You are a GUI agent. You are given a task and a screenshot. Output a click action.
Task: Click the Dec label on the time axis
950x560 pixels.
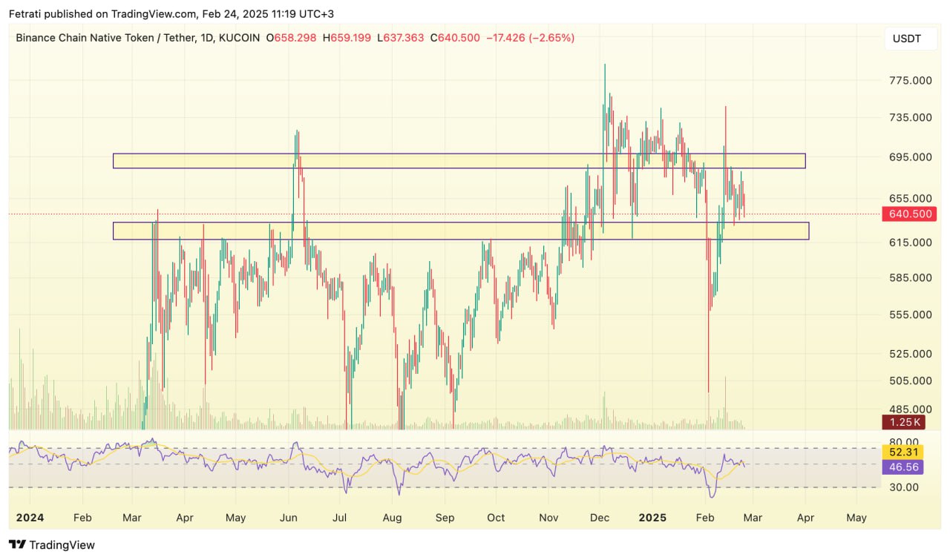pyautogui.click(x=600, y=518)
